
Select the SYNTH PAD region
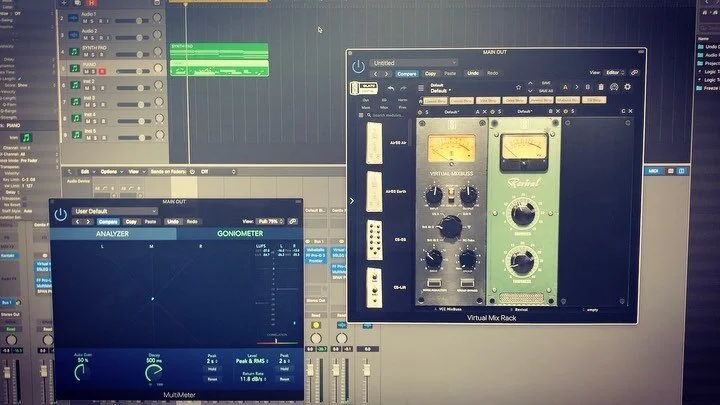(219, 50)
